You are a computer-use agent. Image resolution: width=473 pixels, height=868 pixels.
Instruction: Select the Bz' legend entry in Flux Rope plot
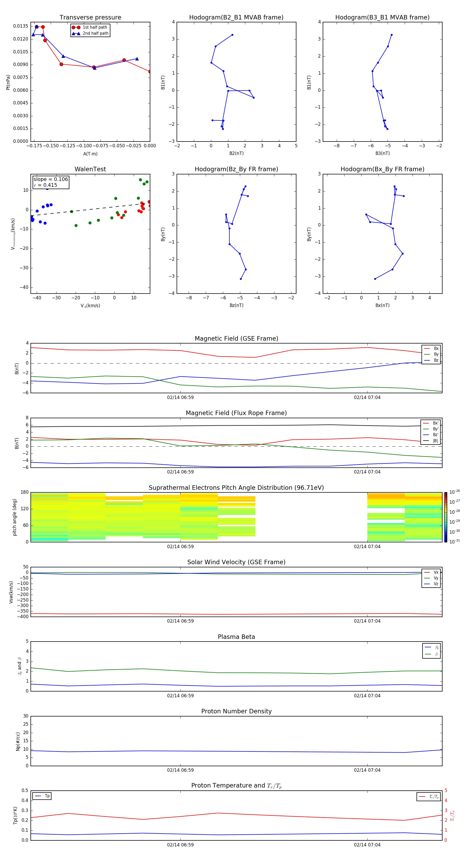[431, 435]
